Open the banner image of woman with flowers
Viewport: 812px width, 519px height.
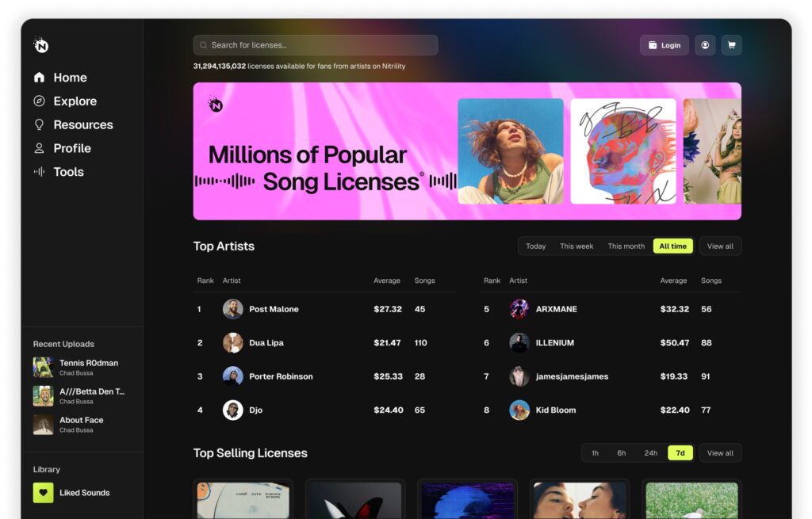(x=712, y=151)
